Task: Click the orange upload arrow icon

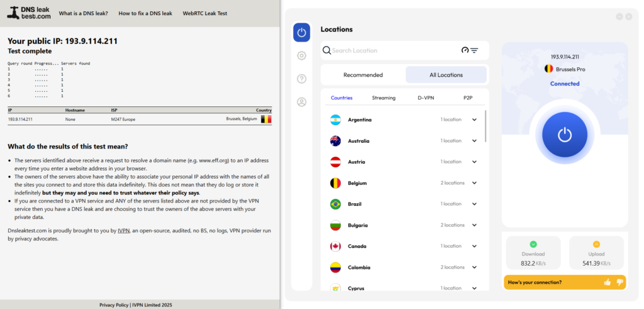Action: pos(596,244)
